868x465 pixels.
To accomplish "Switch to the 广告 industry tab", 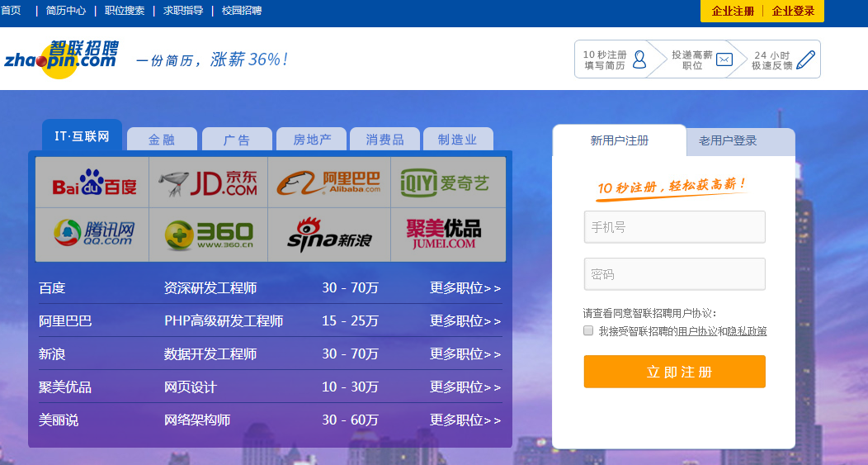I will click(x=237, y=140).
